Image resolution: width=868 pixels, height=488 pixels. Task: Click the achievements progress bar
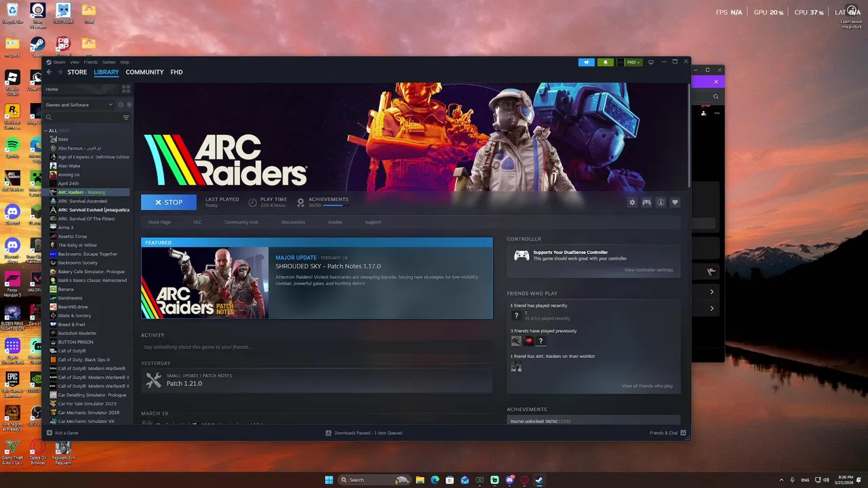tap(336, 205)
